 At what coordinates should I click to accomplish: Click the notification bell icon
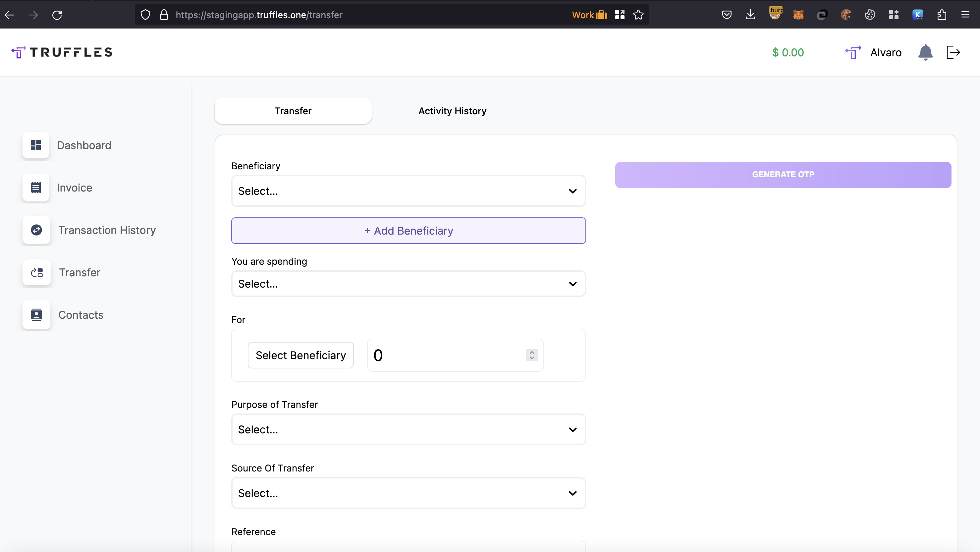coord(925,52)
